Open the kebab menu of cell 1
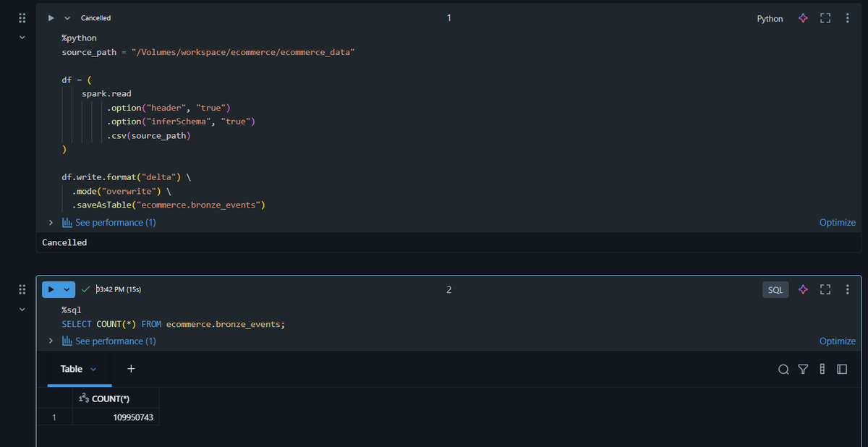The image size is (868, 447). pos(846,18)
